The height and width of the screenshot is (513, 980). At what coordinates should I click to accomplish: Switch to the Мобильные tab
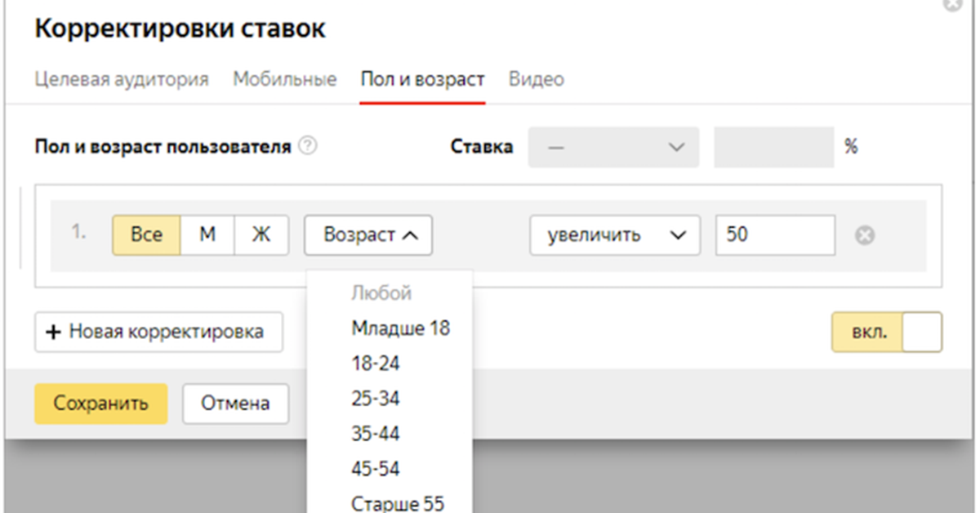(x=285, y=79)
